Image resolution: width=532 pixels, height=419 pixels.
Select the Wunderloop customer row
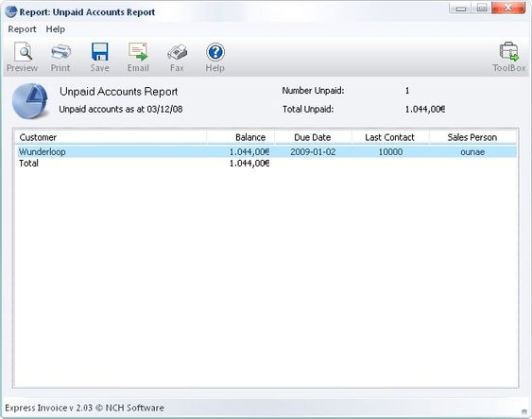266,151
